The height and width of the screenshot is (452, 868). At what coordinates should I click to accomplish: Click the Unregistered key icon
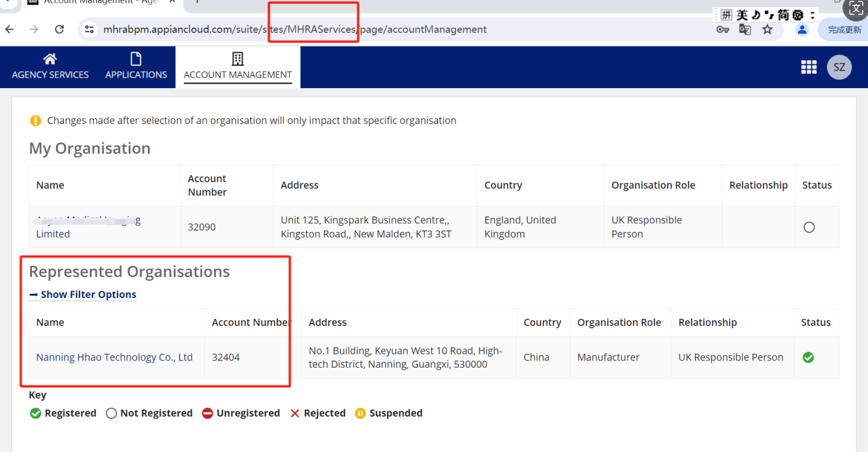pos(208,413)
